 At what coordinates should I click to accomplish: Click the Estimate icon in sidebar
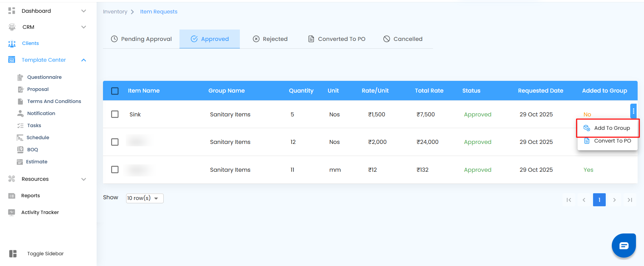coord(20,162)
